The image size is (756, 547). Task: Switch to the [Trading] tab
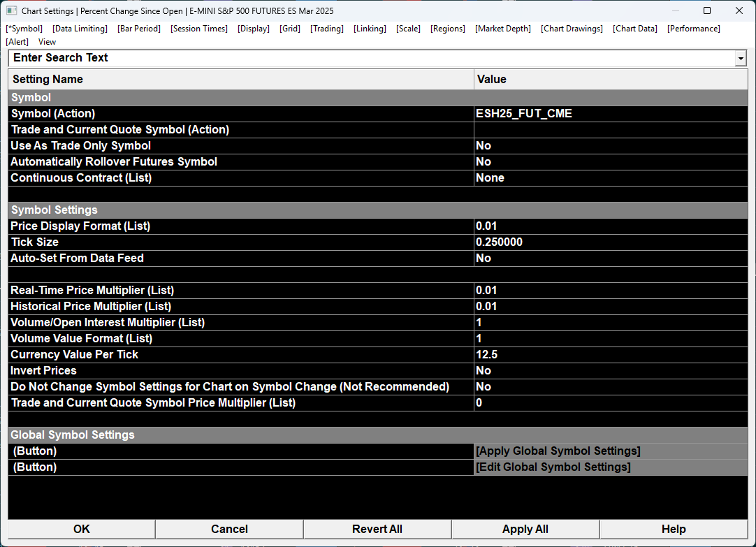pyautogui.click(x=327, y=29)
